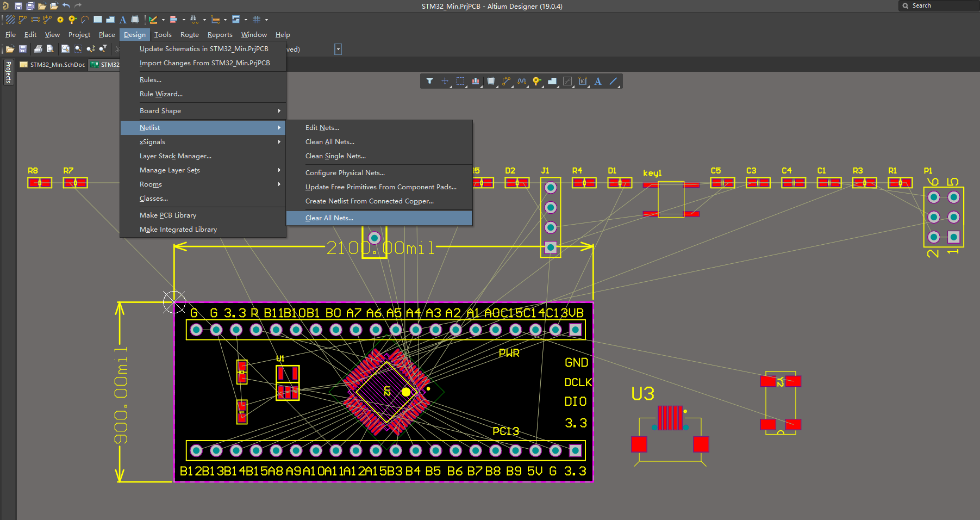This screenshot has height=520, width=980.
Task: Open the Help menu
Action: click(283, 34)
